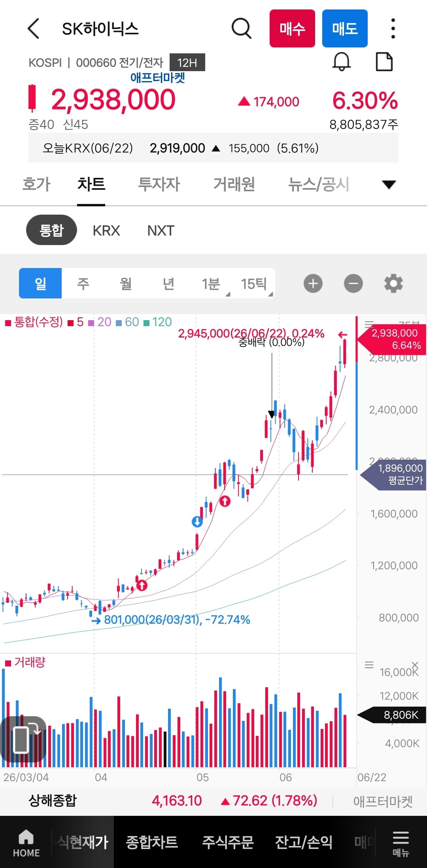Expand the tab list dropdown arrow
This screenshot has height=868, width=427.
389,185
